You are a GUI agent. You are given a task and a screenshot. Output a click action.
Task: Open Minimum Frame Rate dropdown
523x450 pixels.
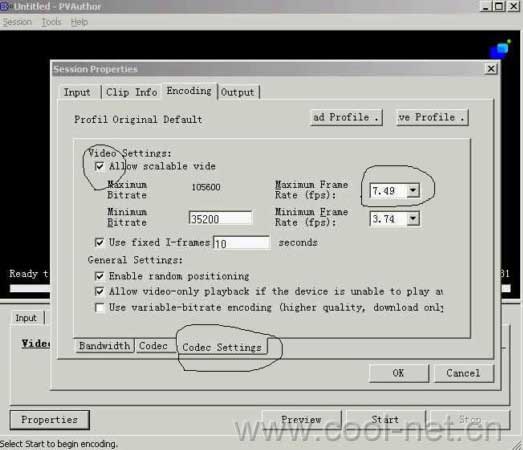click(413, 218)
